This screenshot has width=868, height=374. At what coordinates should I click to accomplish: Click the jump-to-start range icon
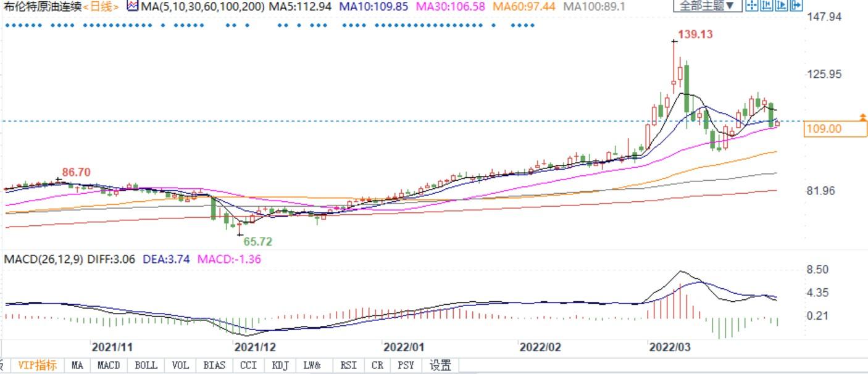point(766,6)
